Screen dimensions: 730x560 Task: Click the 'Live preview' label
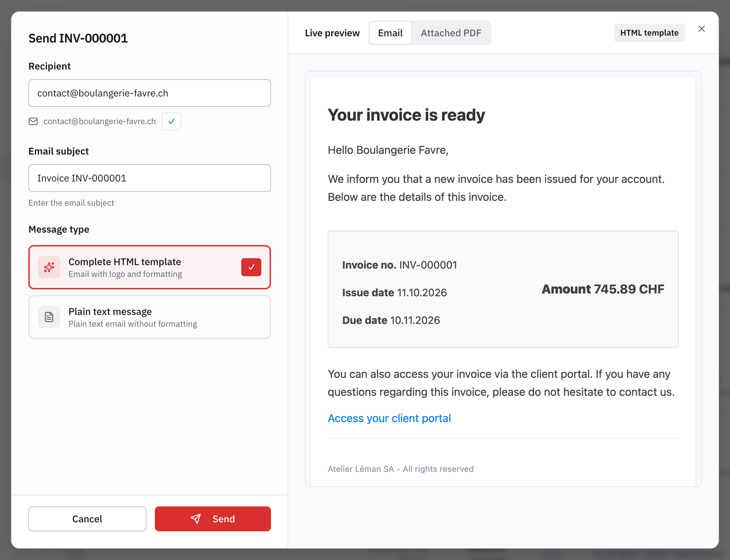(332, 33)
